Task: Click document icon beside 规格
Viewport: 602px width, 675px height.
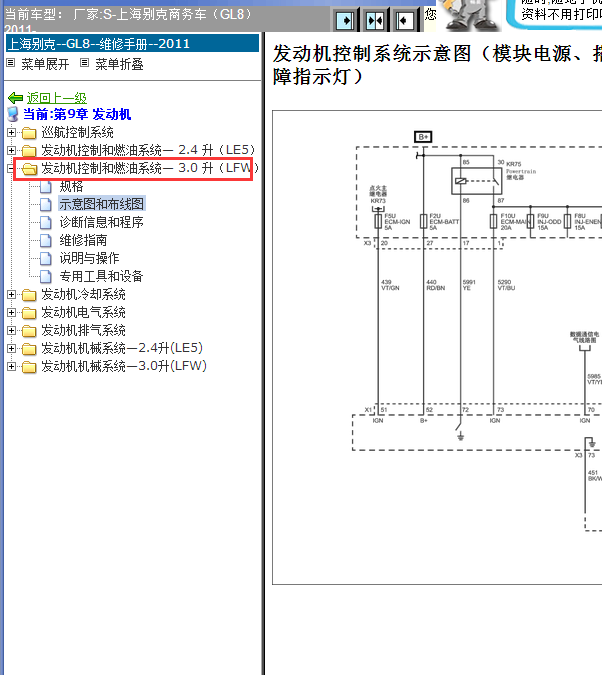Action: [x=46, y=187]
